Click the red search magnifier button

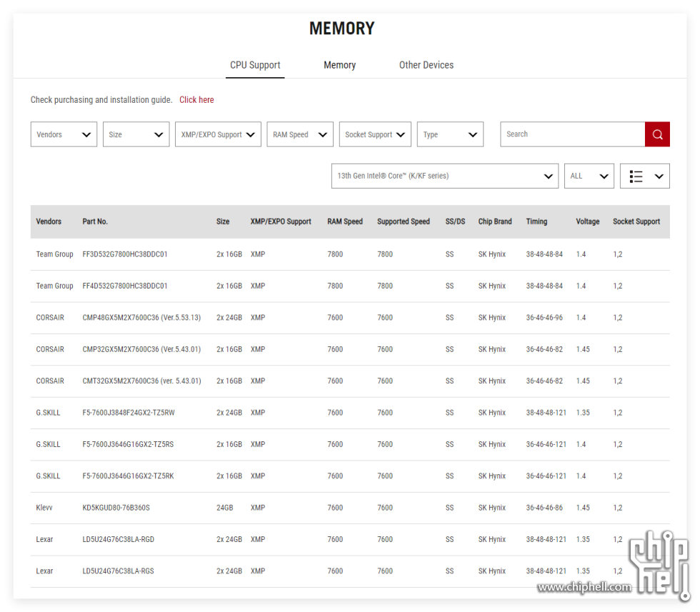click(x=657, y=134)
